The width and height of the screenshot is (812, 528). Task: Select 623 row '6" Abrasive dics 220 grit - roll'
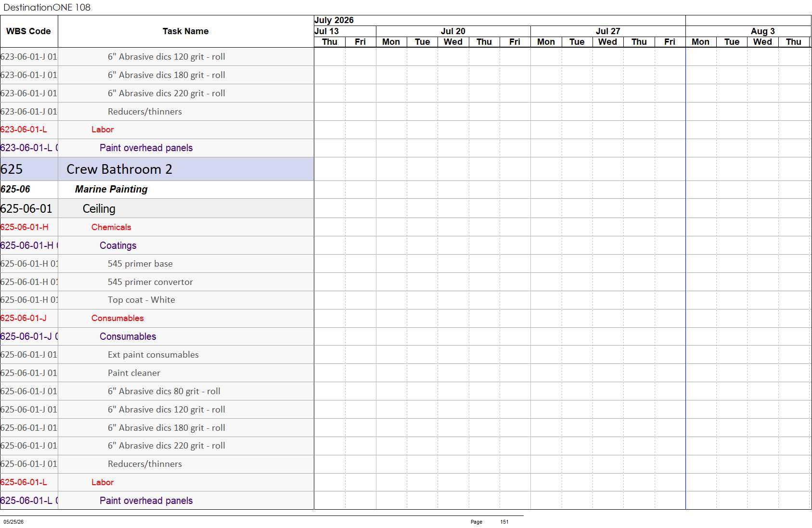(167, 93)
